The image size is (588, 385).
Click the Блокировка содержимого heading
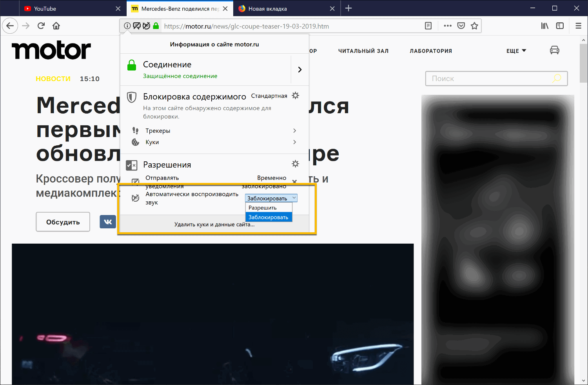[194, 96]
